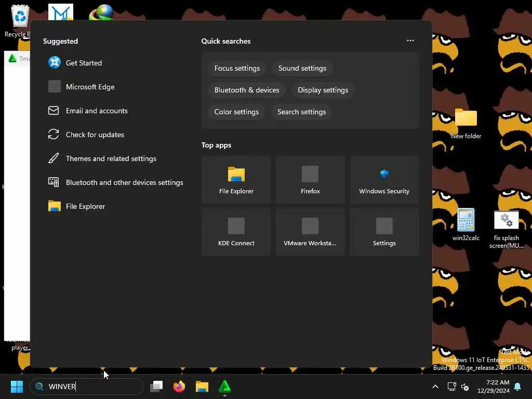Click the Suggested heading text

[60, 41]
